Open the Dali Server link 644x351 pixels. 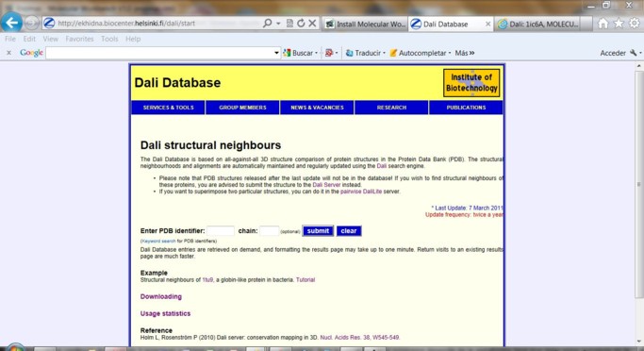(326, 185)
